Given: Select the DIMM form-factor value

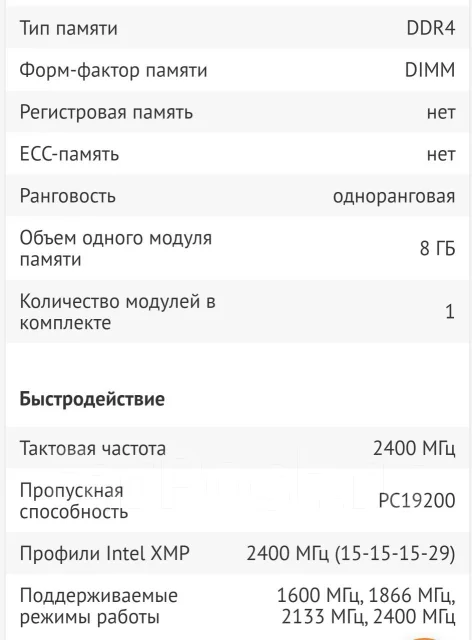Looking at the screenshot, I should [430, 70].
